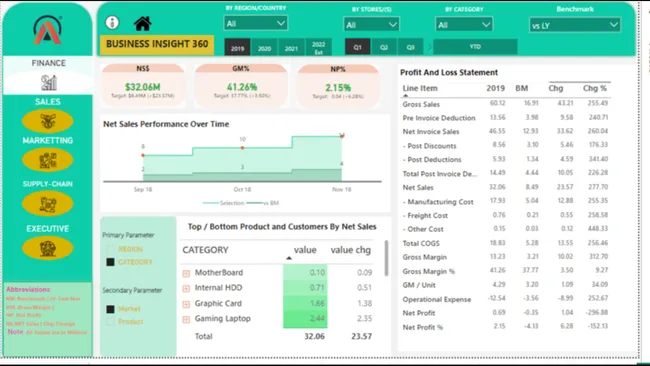This screenshot has width=650, height=366.
Task: Click the YTD button
Action: point(475,47)
